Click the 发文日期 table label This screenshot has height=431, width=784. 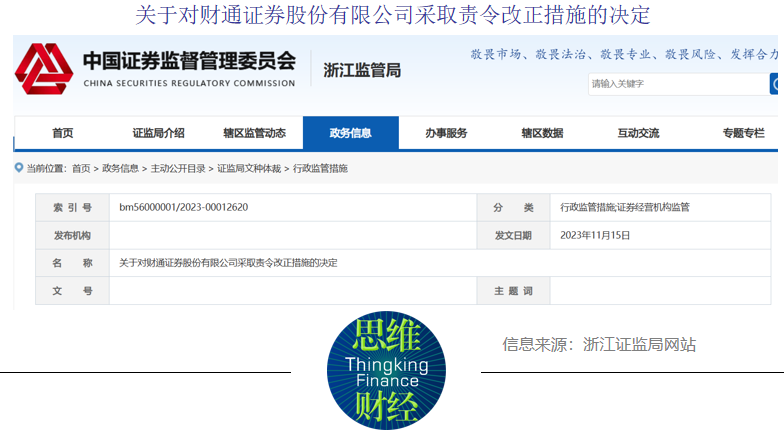(x=514, y=236)
